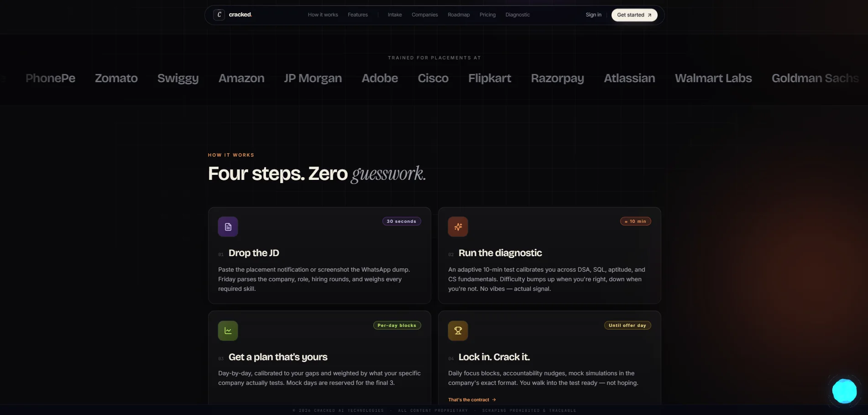Click the 30 seconds badge

(x=402, y=221)
